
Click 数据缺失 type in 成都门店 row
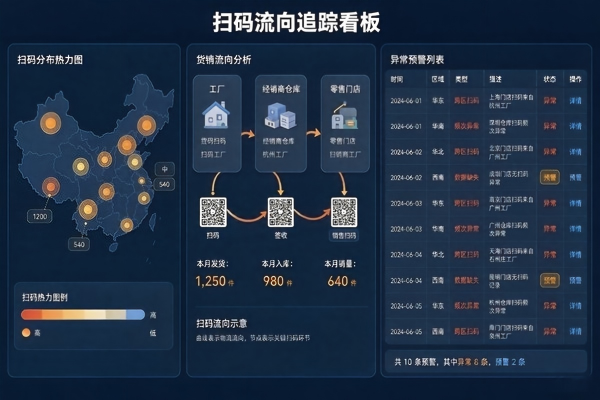466,178
